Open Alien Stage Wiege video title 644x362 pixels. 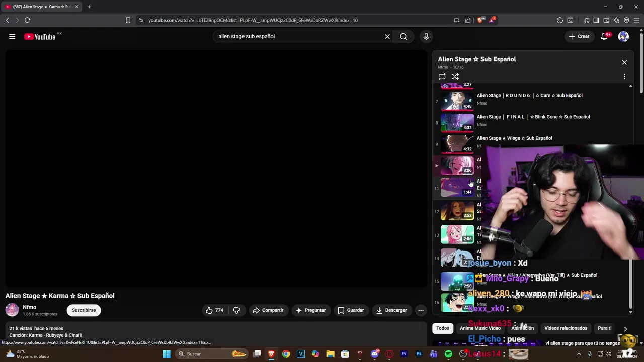click(514, 138)
